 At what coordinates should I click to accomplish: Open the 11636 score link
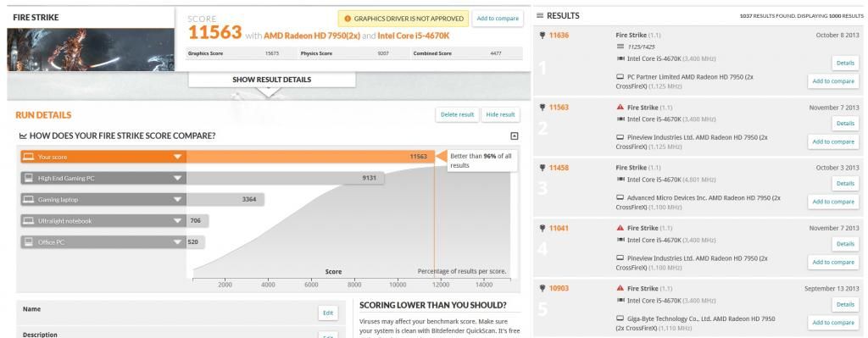point(559,36)
